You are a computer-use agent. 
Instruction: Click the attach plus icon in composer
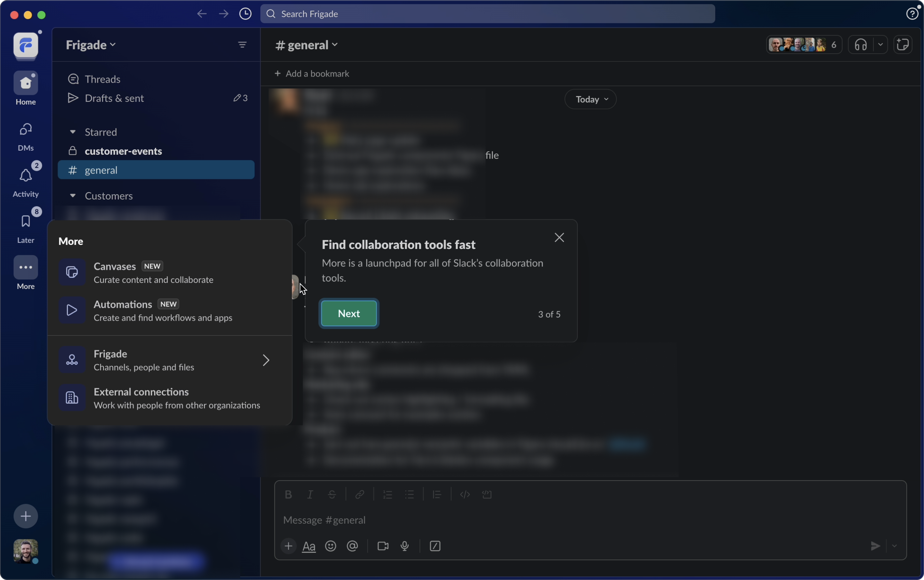click(288, 546)
